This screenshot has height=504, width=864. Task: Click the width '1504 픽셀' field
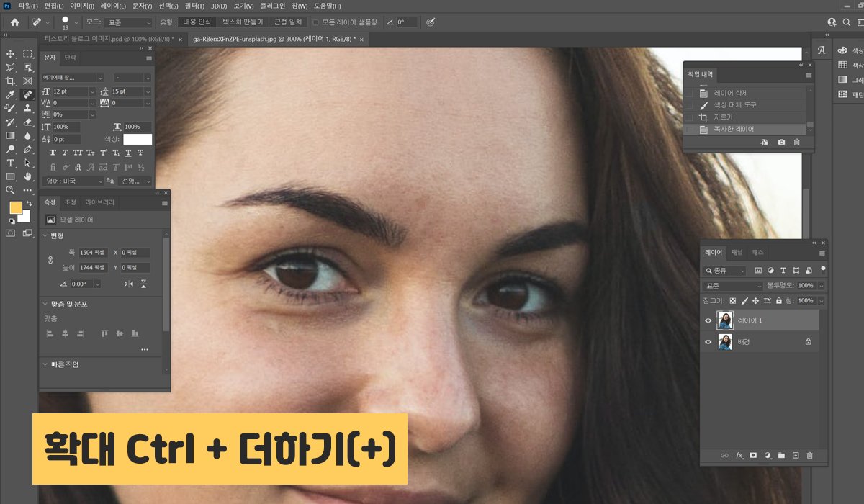click(92, 253)
